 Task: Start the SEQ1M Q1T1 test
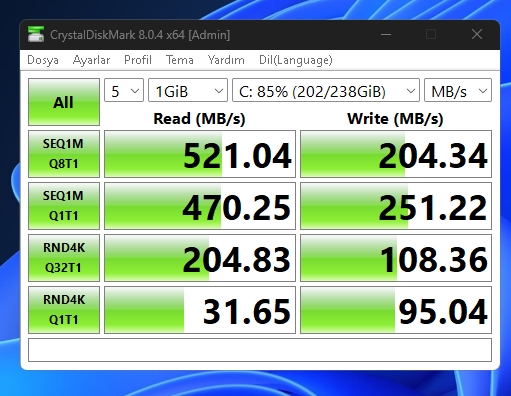point(64,206)
